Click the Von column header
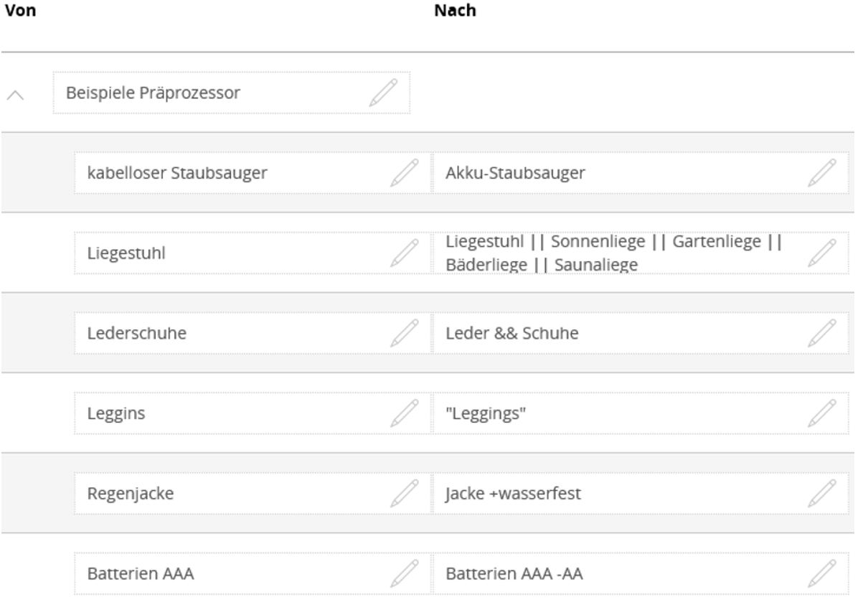This screenshot has width=868, height=610. 19,11
